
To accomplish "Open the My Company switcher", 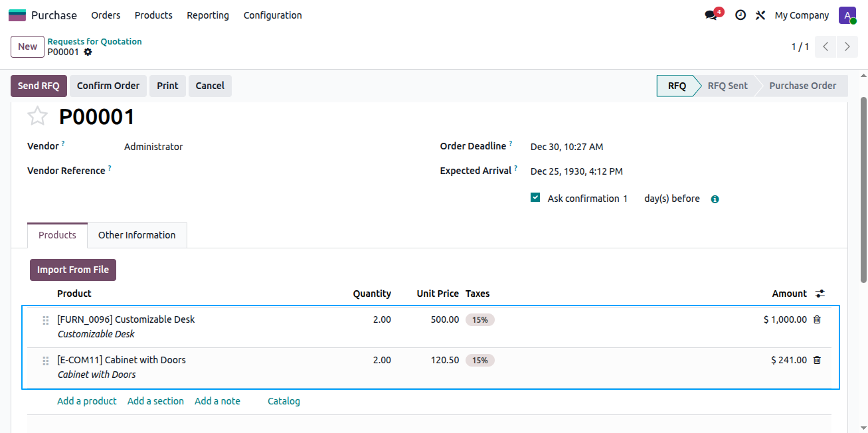I will click(x=802, y=15).
